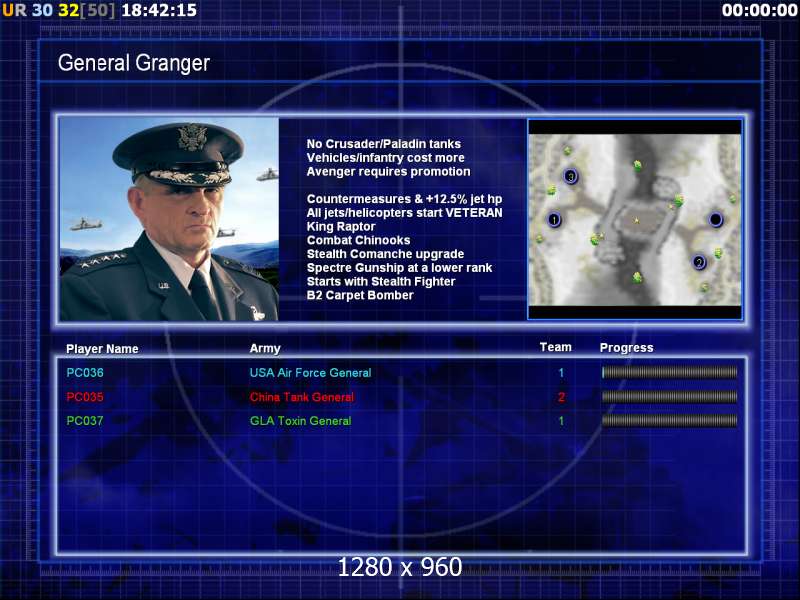Click the 'General Granger' title text
Screen dimensions: 800x600
point(134,63)
